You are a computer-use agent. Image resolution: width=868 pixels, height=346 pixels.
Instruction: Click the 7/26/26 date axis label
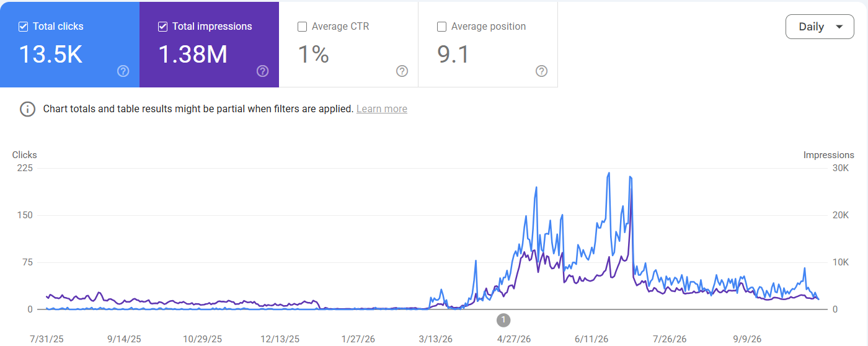[670, 339]
